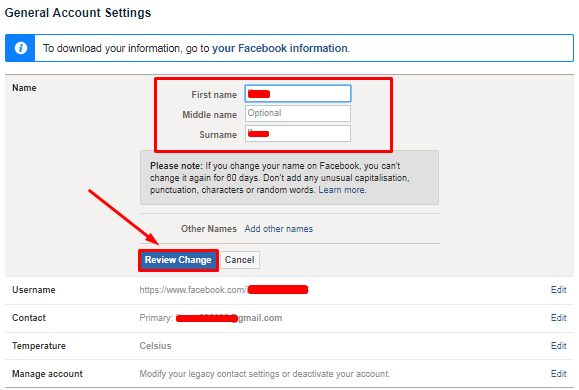Viewport: 579px width, 390px height.
Task: Open the Learn more link
Action: tap(342, 190)
